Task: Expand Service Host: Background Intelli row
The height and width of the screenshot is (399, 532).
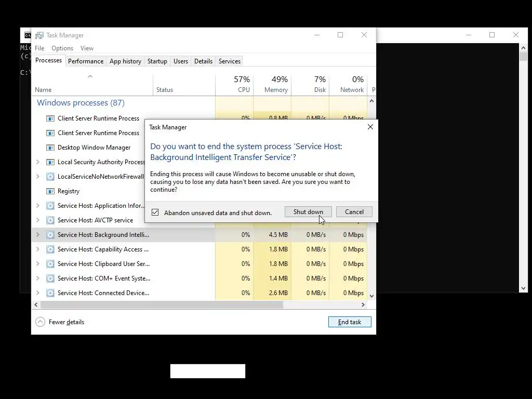Action: 37,235
